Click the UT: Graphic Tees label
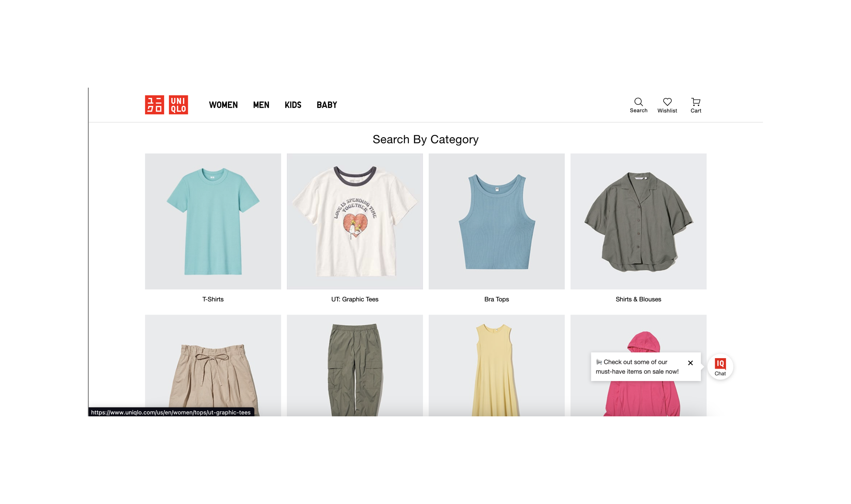The height and width of the screenshot is (504, 851). tap(355, 299)
